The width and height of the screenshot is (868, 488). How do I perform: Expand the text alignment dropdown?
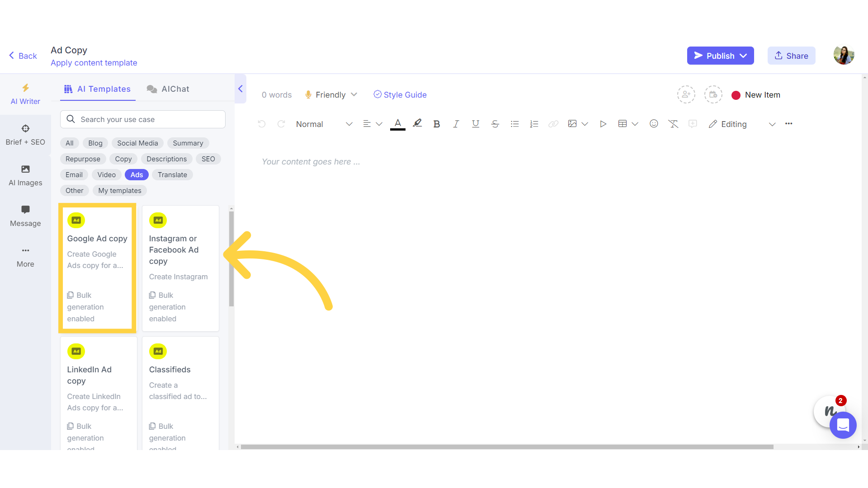pos(379,124)
